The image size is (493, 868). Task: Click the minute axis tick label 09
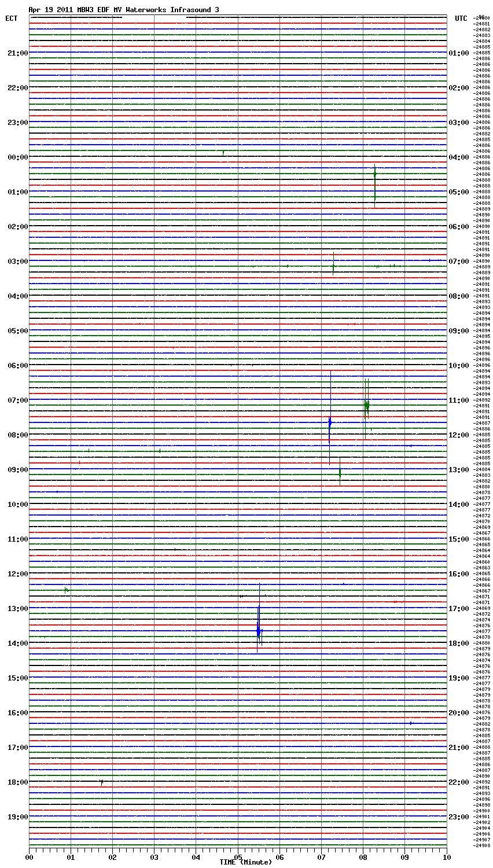point(405,856)
